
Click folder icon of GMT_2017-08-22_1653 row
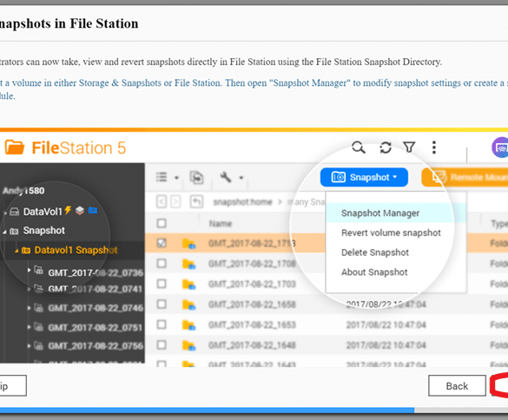click(x=188, y=325)
